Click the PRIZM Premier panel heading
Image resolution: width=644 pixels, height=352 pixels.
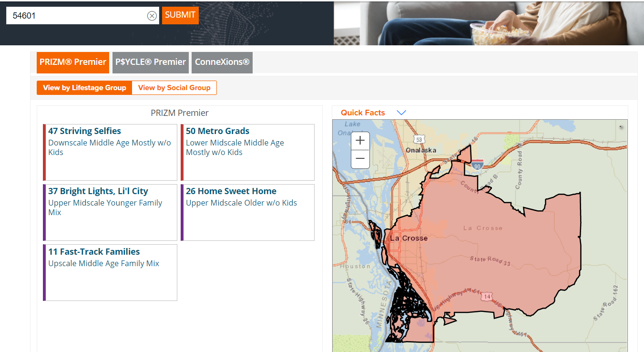(x=180, y=113)
